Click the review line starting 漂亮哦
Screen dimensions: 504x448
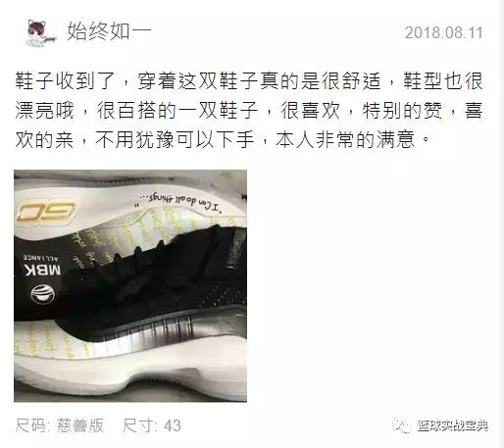tap(249, 111)
